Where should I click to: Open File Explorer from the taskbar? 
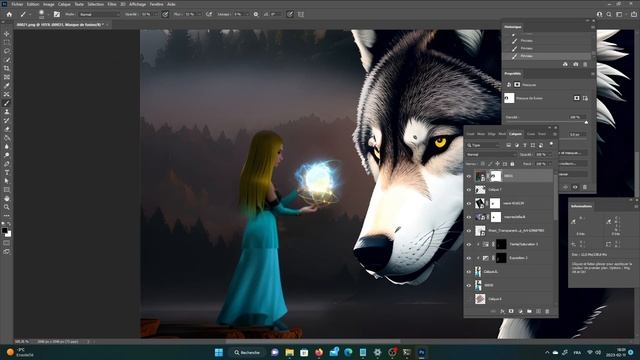(289, 352)
